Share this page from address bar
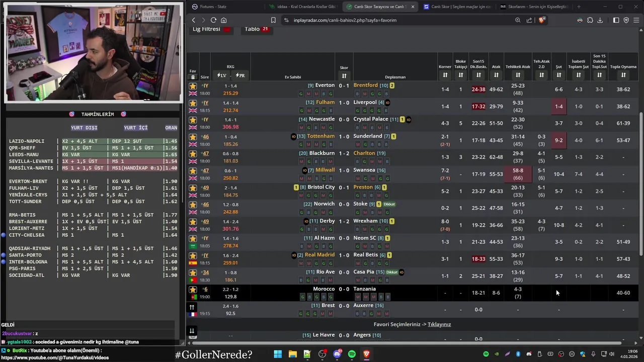 click(x=529, y=20)
